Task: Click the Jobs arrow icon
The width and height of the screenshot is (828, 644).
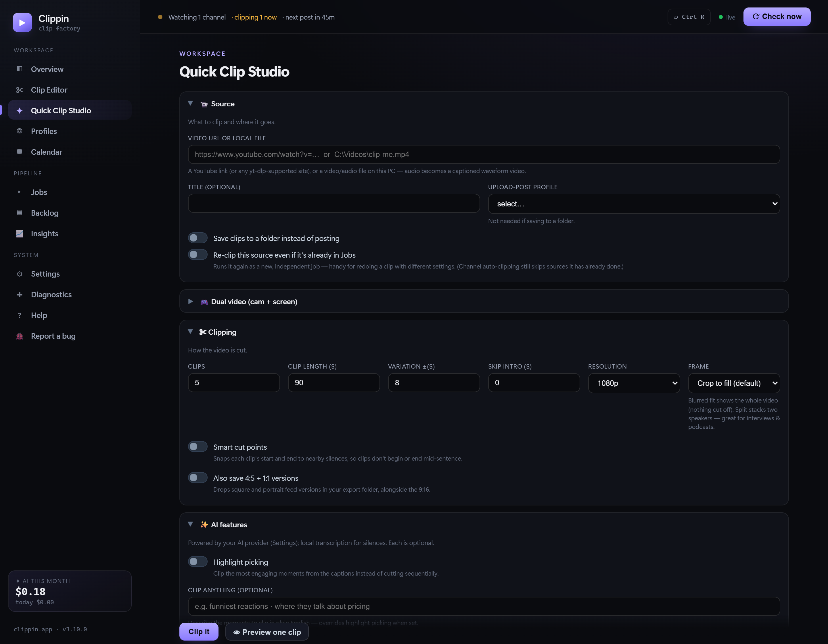Action: (19, 192)
